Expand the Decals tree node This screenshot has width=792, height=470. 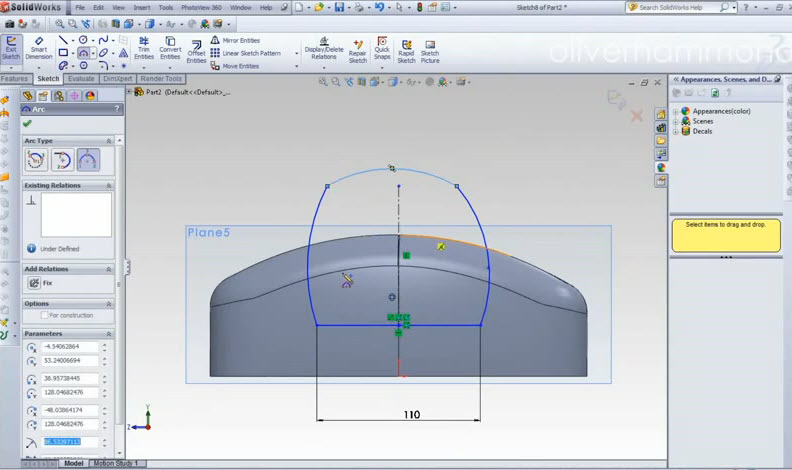(x=676, y=131)
